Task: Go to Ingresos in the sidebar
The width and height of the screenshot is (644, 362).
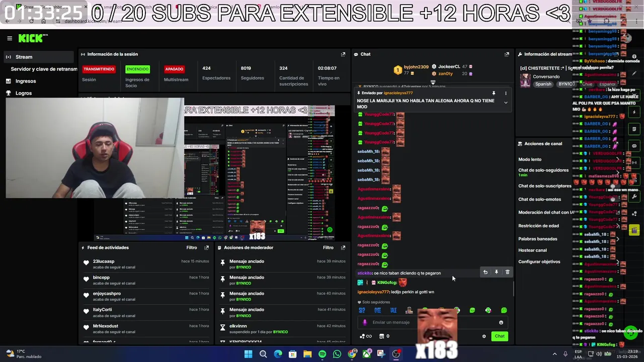Action: coord(26,81)
